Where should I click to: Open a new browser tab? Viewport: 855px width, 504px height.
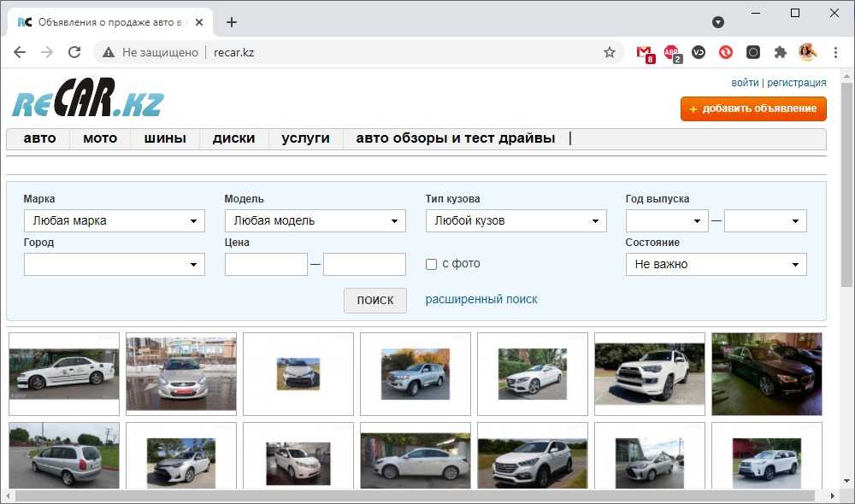point(232,22)
